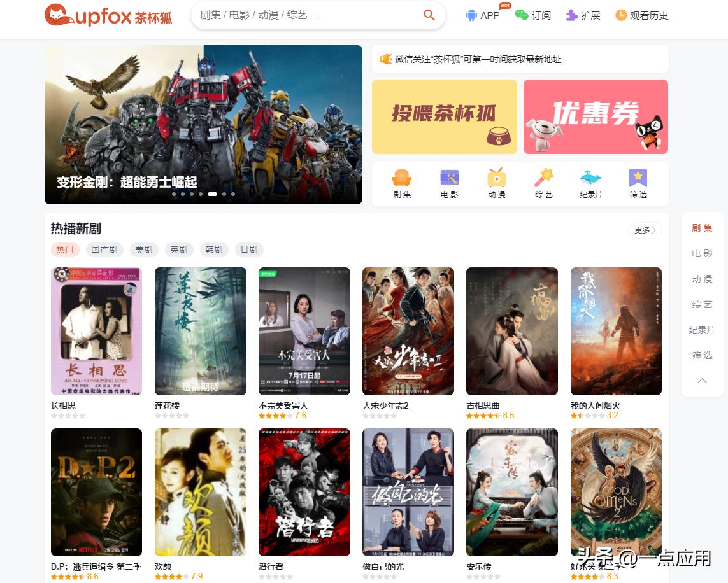Select the active fifth carousel dot
Screen dimensions: 728x583
pos(212,194)
